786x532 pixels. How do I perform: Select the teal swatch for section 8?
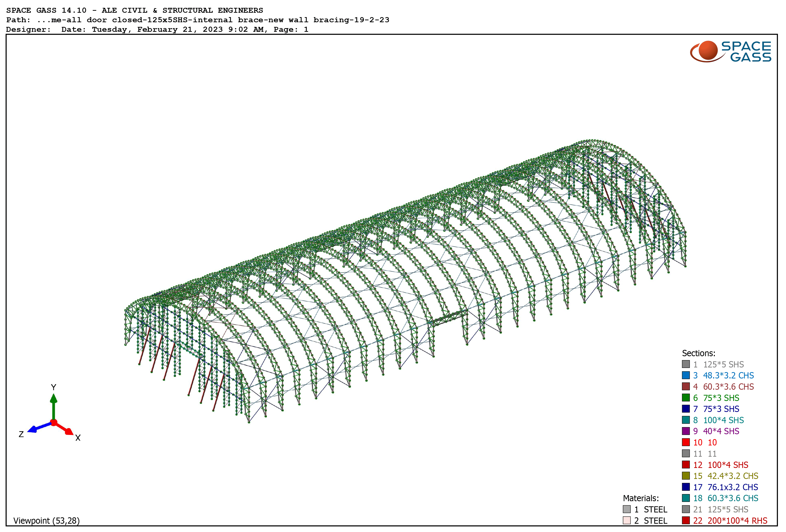[686, 420]
